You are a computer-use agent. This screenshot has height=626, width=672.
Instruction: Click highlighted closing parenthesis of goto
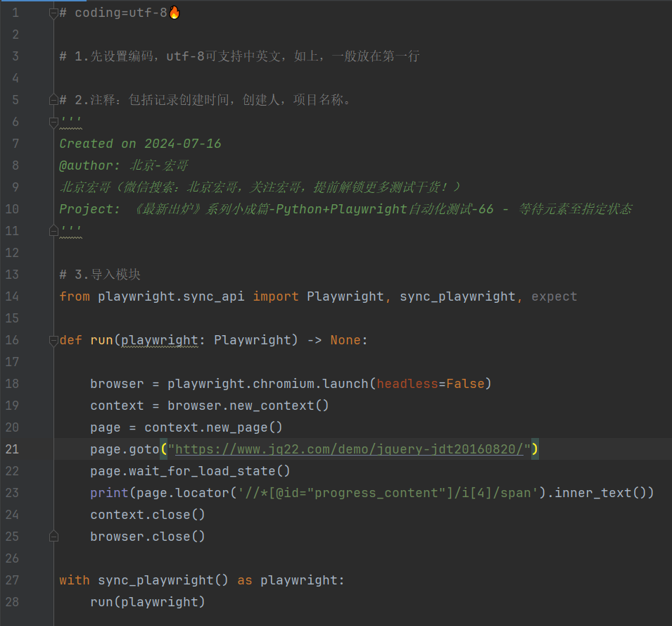[x=535, y=449]
